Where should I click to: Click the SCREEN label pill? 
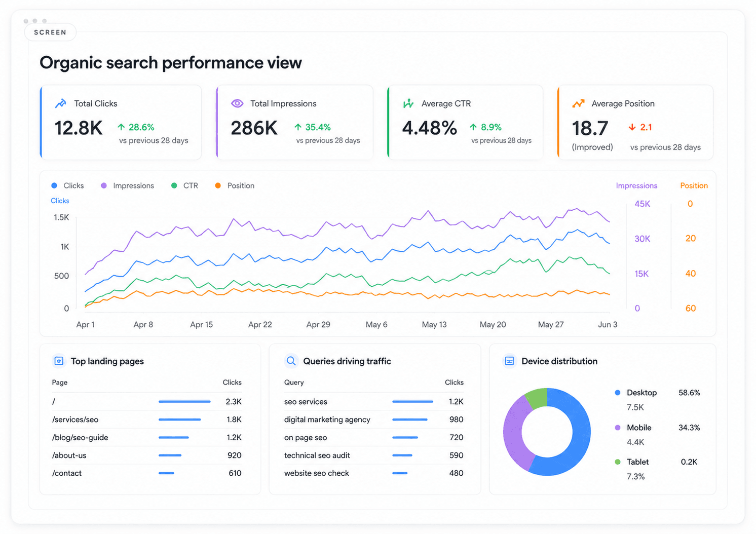tap(50, 32)
